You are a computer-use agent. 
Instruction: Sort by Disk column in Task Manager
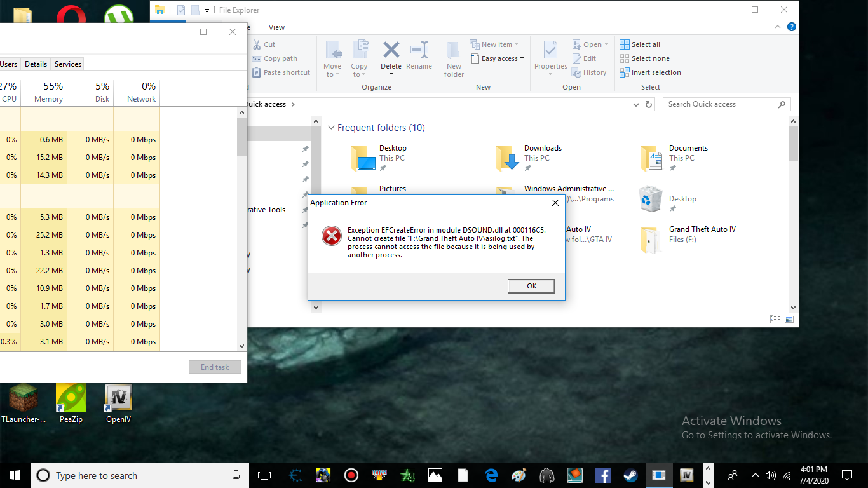(x=90, y=92)
